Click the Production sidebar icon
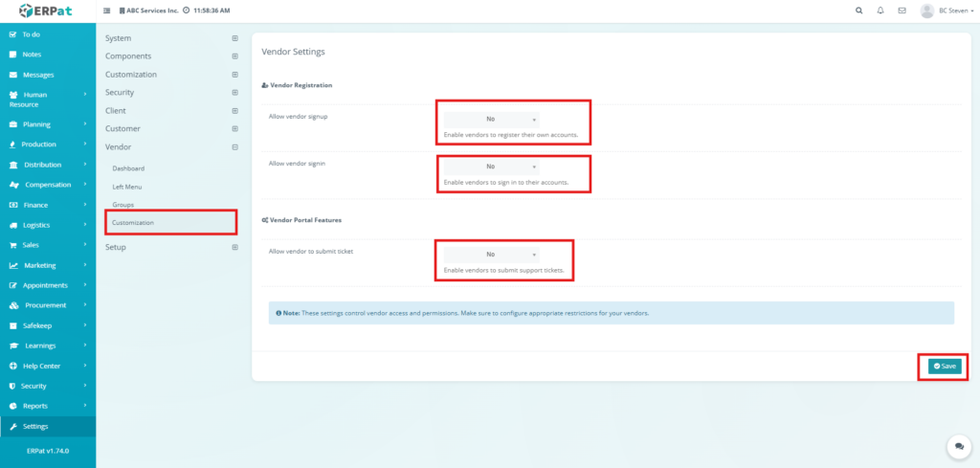The image size is (980, 468). tap(12, 145)
